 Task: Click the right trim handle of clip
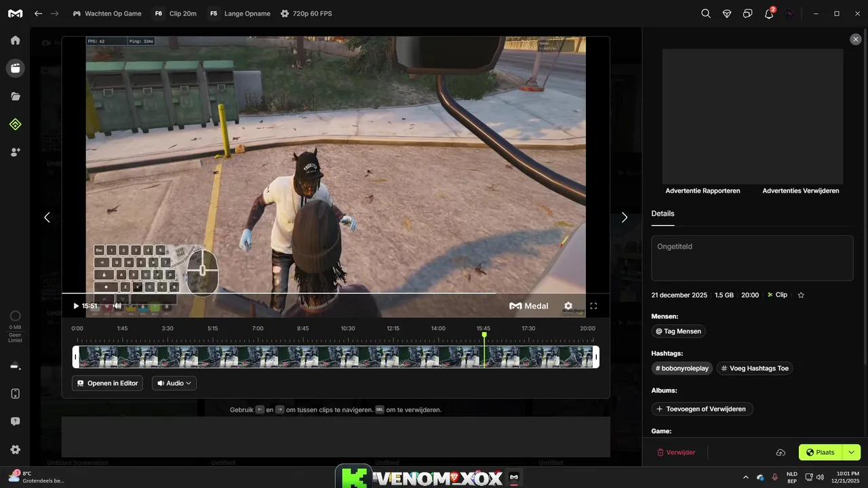coord(596,357)
